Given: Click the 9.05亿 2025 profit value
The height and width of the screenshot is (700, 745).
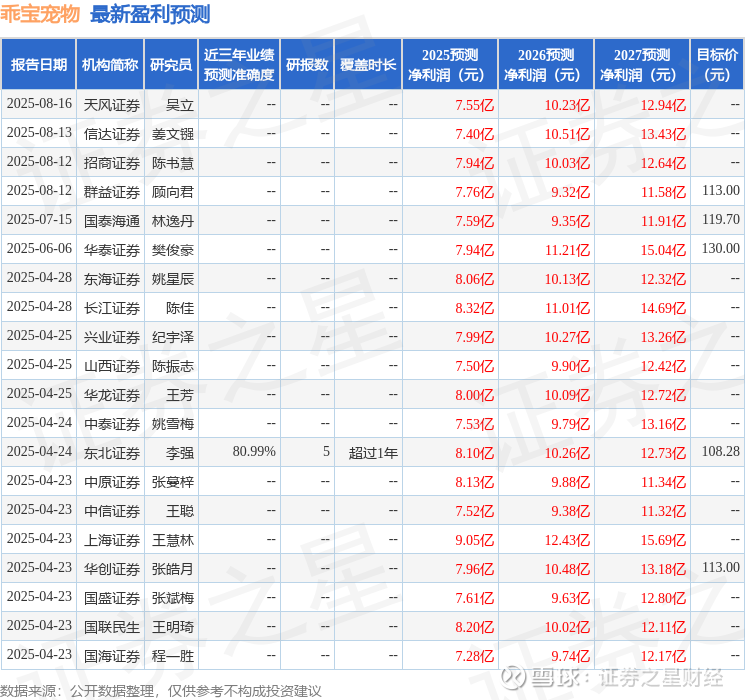Looking at the screenshot, I should tap(474, 540).
